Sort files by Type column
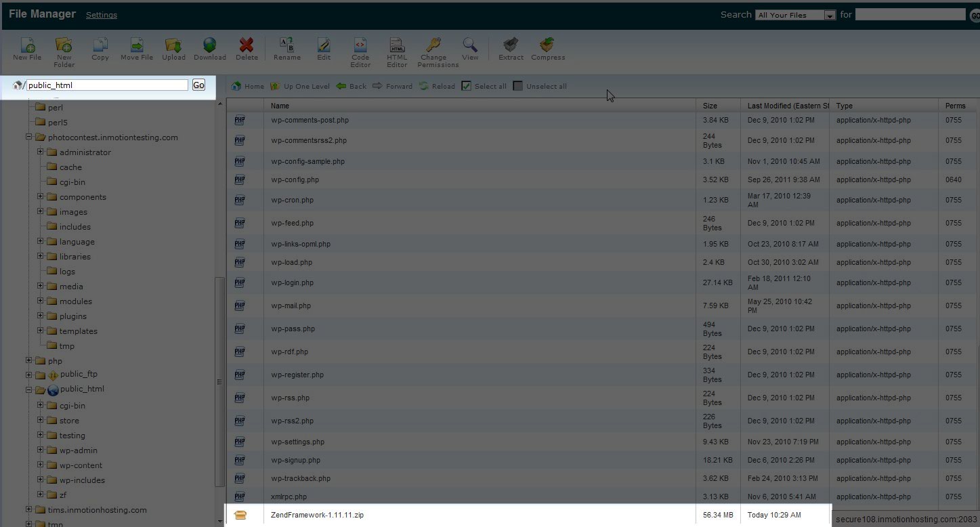Image resolution: width=980 pixels, height=527 pixels. [884, 106]
